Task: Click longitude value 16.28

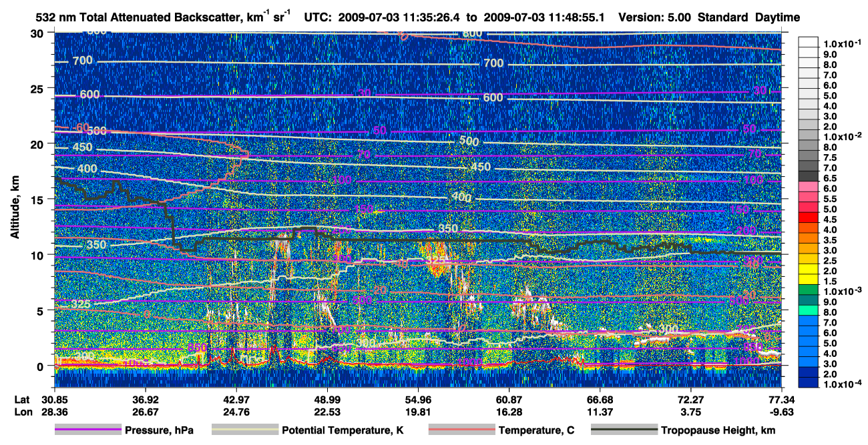Action: click(x=509, y=412)
